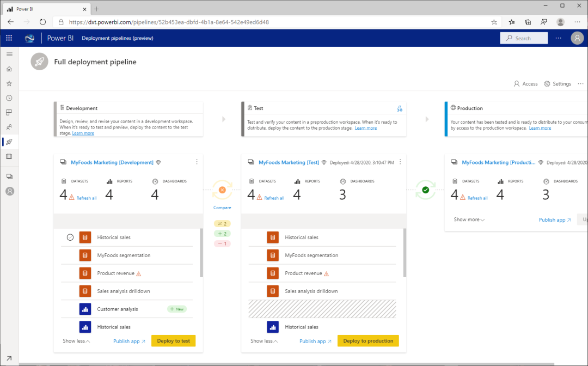Click Learn more in Development description
Image resolution: width=588 pixels, height=366 pixels.
tap(83, 133)
